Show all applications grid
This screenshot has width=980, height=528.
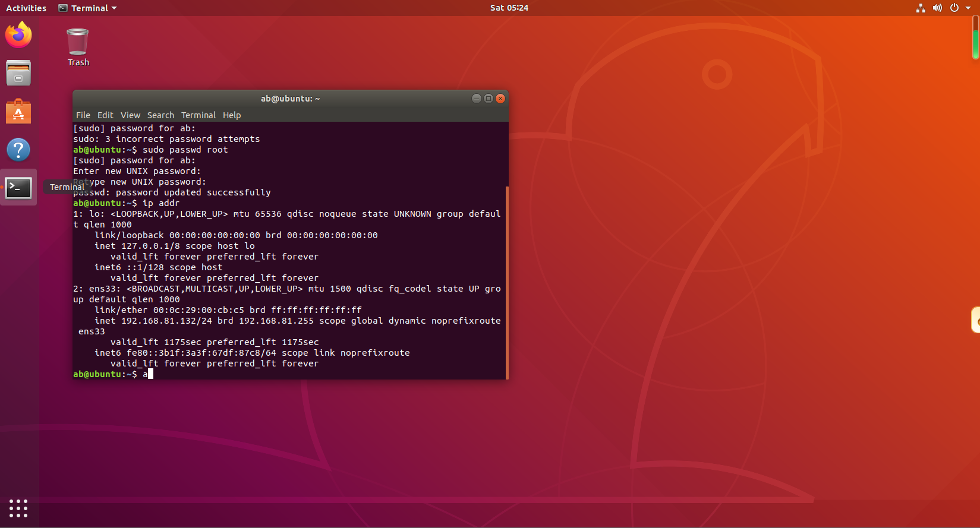click(18, 508)
